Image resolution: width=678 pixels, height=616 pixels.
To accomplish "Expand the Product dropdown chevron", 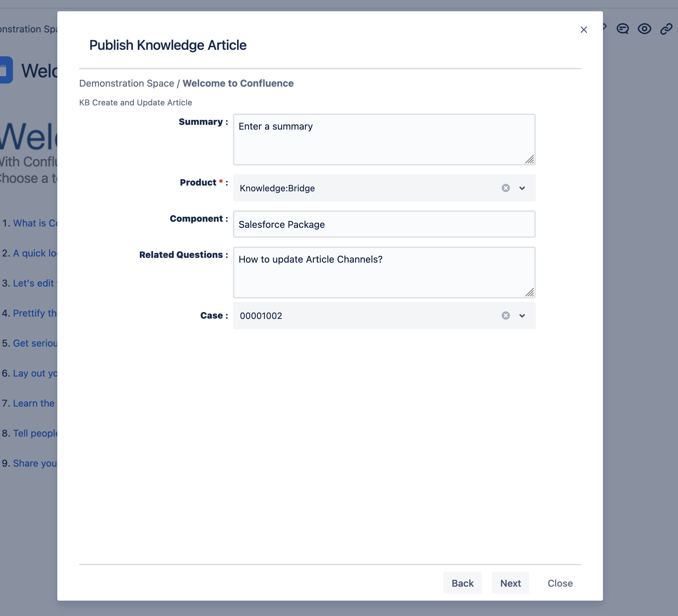I will pyautogui.click(x=522, y=188).
